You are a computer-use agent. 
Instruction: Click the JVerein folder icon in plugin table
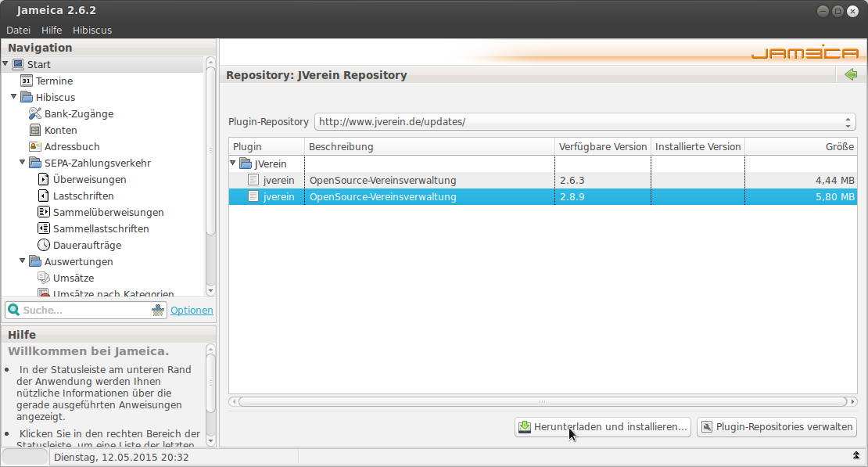(246, 164)
